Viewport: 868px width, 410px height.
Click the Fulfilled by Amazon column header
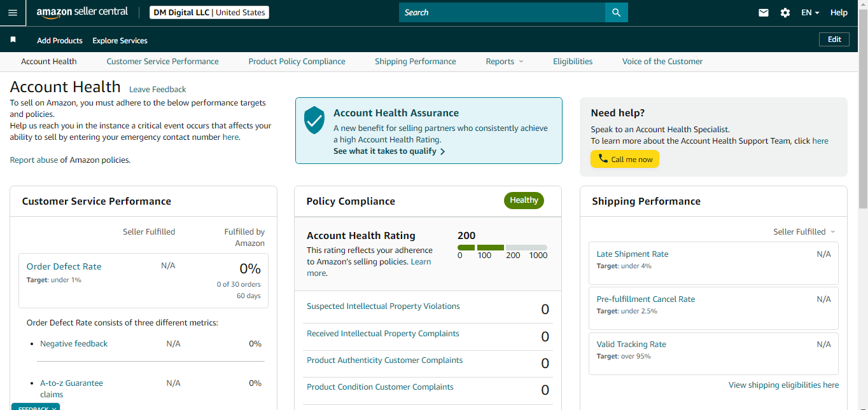[x=244, y=237]
